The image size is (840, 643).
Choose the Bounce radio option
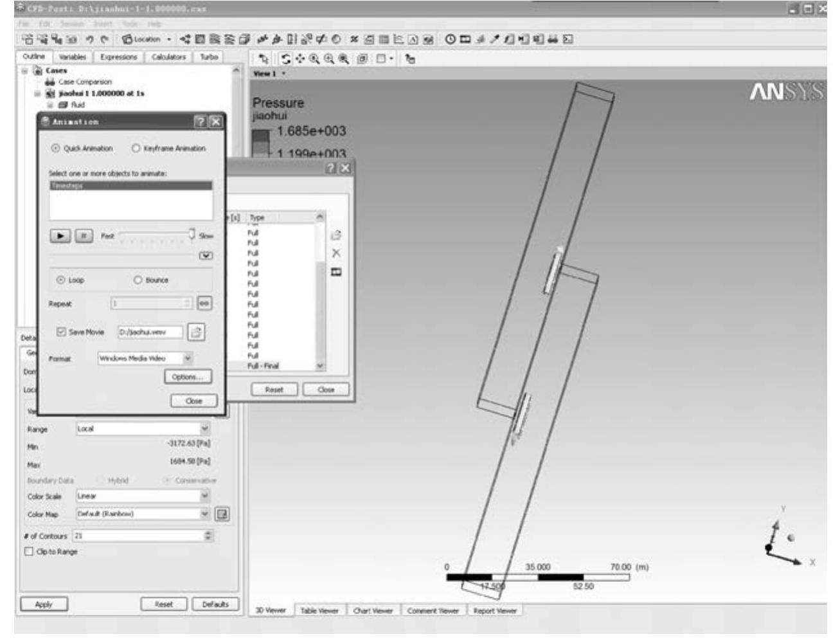(x=138, y=280)
